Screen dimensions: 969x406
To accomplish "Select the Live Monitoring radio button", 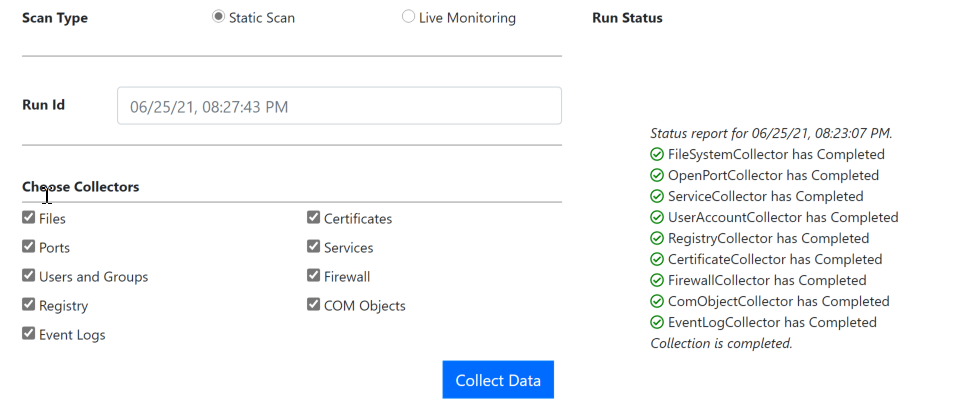I will pos(408,17).
